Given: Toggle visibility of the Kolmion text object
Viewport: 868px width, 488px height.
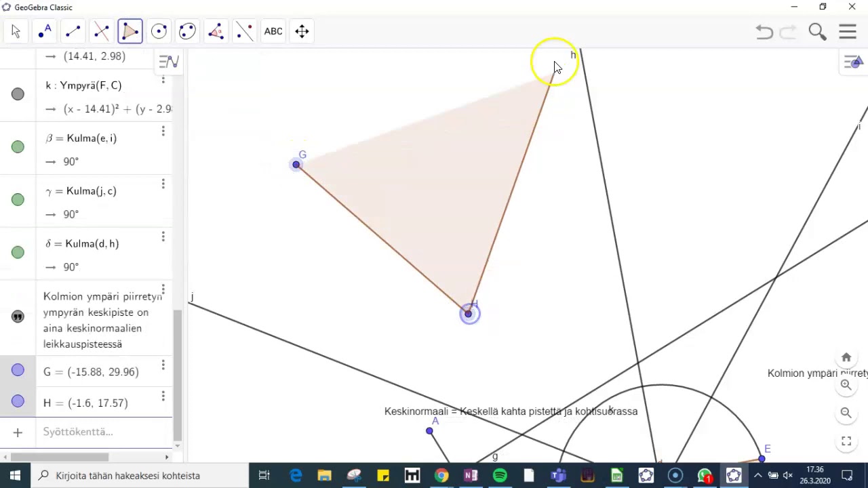Looking at the screenshot, I should point(18,317).
